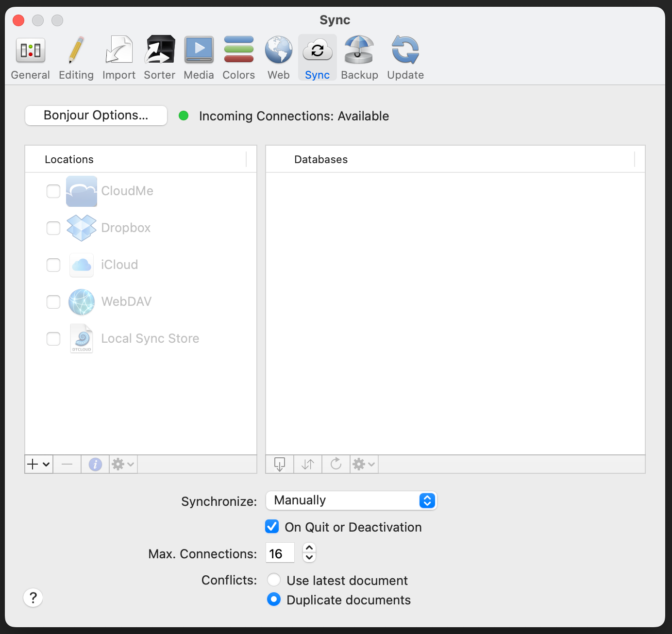The image size is (672, 634).
Task: Increase Max. Connections with stepper up arrow
Action: (x=309, y=548)
